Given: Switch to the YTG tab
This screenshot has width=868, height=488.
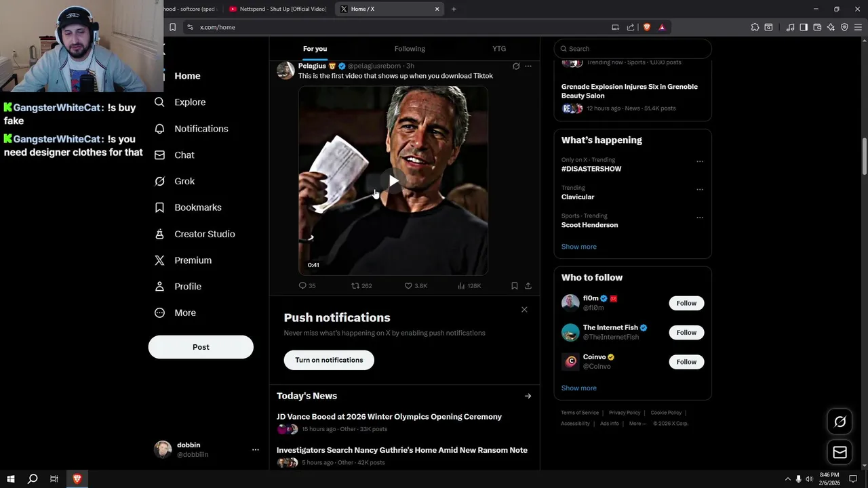Looking at the screenshot, I should point(499,49).
